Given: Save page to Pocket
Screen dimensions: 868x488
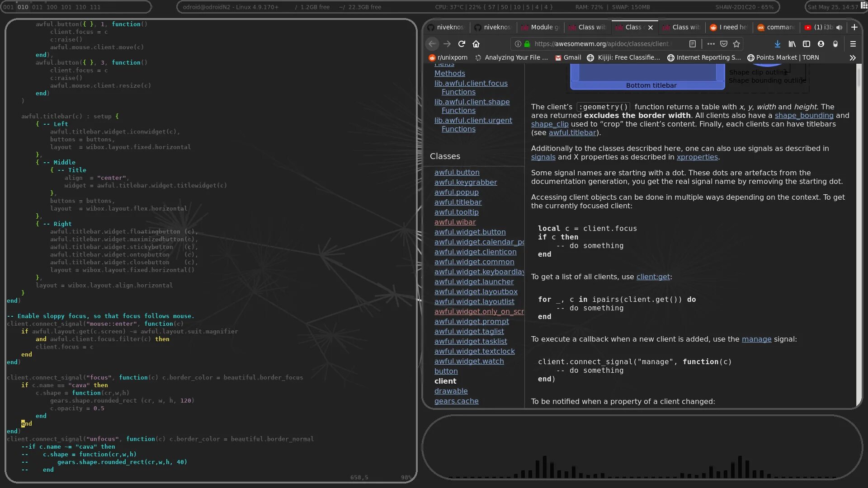Looking at the screenshot, I should pos(724,44).
